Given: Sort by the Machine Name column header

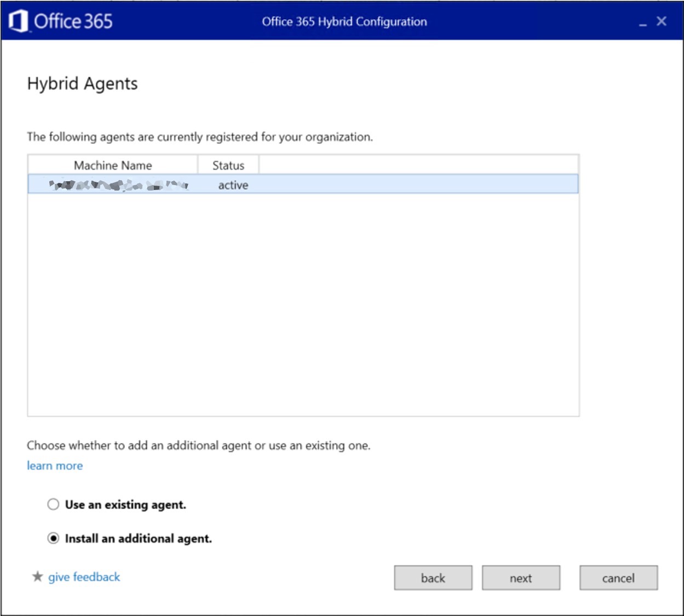Looking at the screenshot, I should click(113, 165).
